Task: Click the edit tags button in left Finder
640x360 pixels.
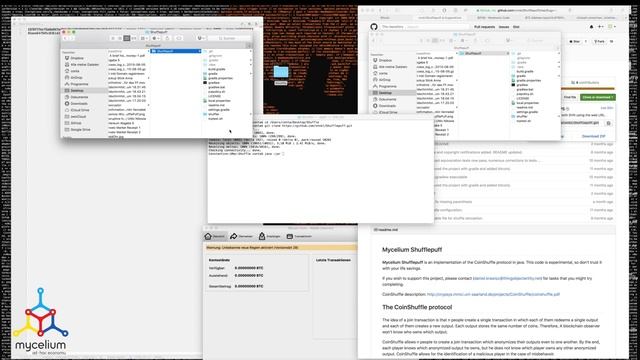Action: [x=179, y=38]
